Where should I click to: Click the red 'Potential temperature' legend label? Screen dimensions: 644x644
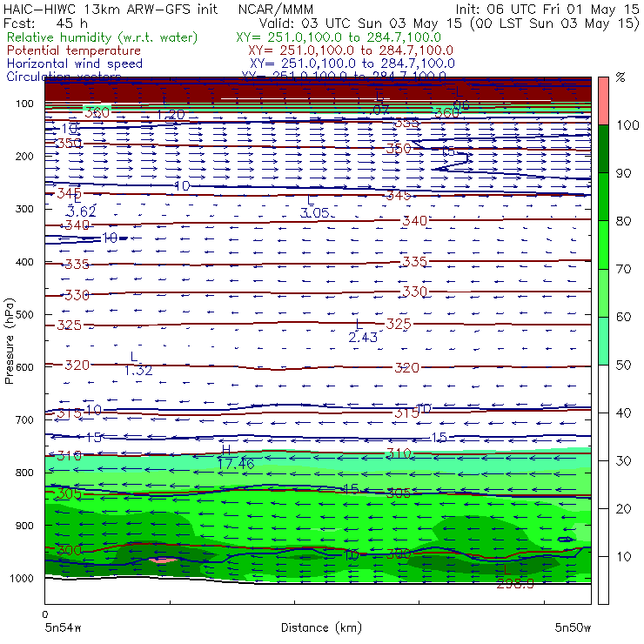tap(74, 50)
